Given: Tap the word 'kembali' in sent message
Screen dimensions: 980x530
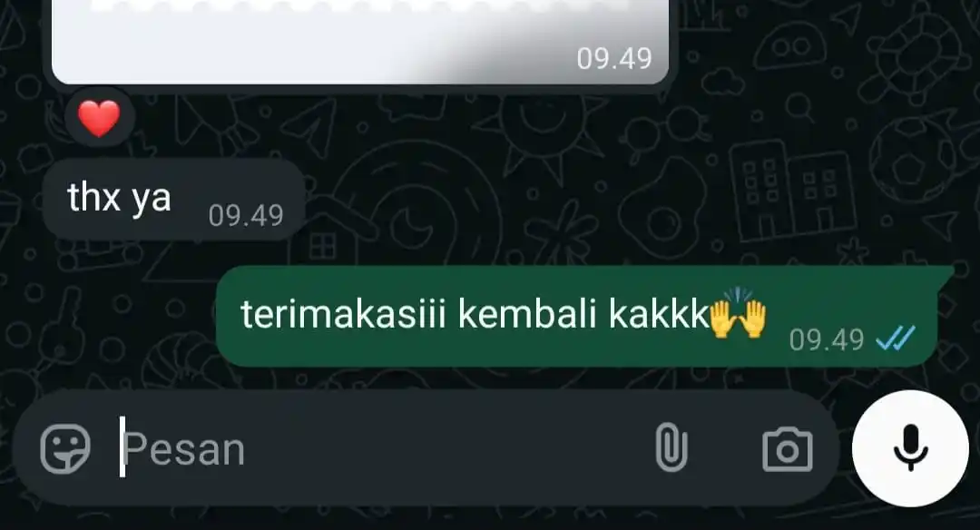Looking at the screenshot, I should tap(527, 313).
